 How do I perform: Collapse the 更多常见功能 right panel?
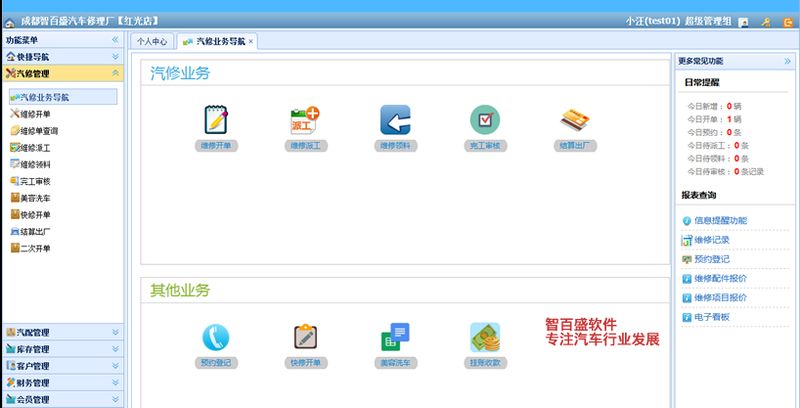click(x=787, y=61)
